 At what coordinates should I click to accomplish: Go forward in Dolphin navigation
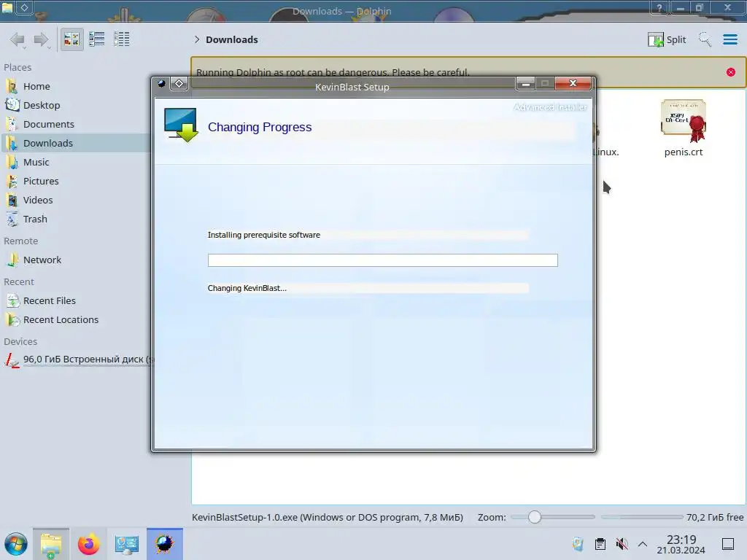point(42,39)
